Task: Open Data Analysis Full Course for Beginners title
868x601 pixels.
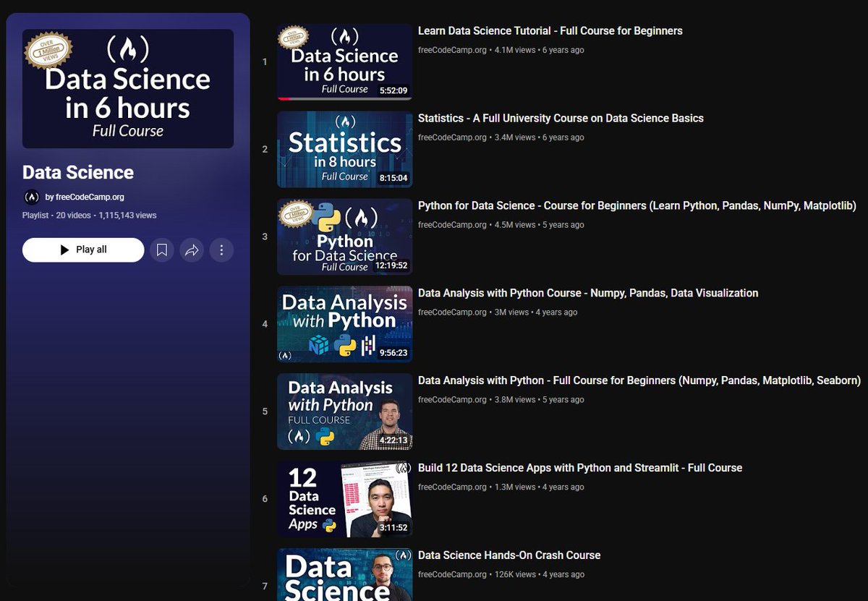Action: (x=639, y=380)
